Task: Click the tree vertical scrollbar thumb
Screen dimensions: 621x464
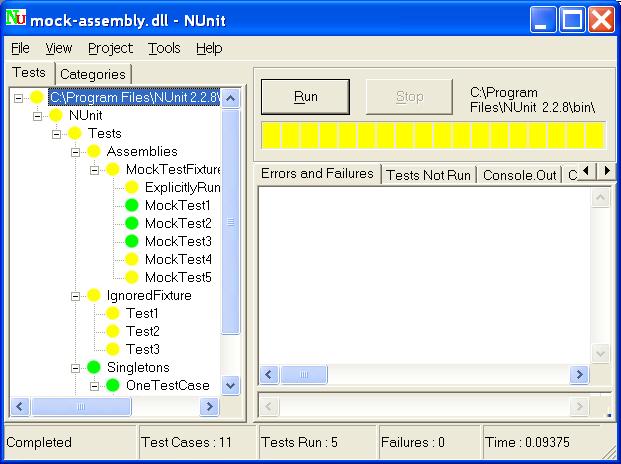Action: (x=230, y=222)
